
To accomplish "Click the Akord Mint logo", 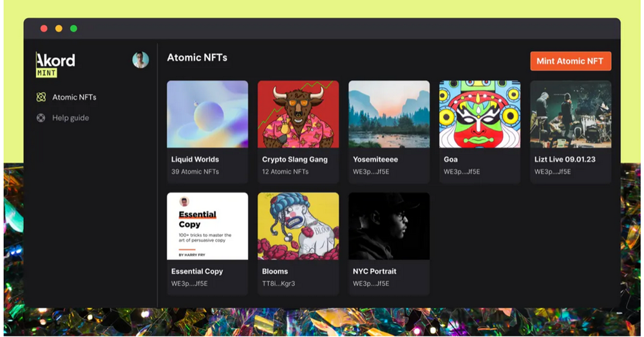I will 55,64.
